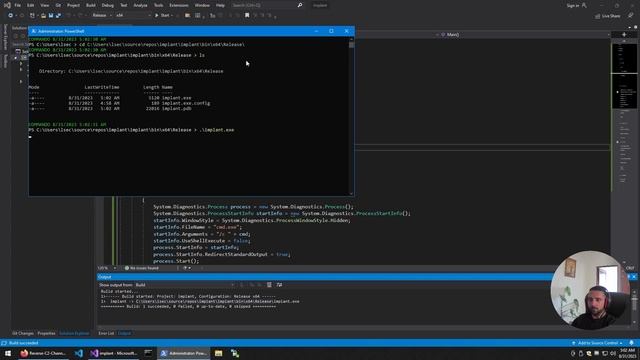The image size is (640, 360).
Task: Open the Extensions menu
Action: coord(179,5)
